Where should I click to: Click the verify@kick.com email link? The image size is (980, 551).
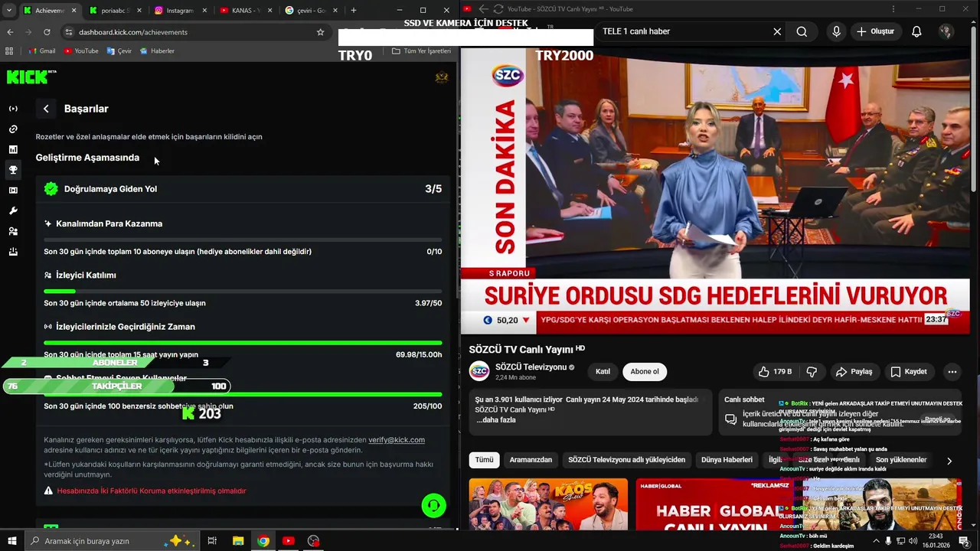(397, 440)
